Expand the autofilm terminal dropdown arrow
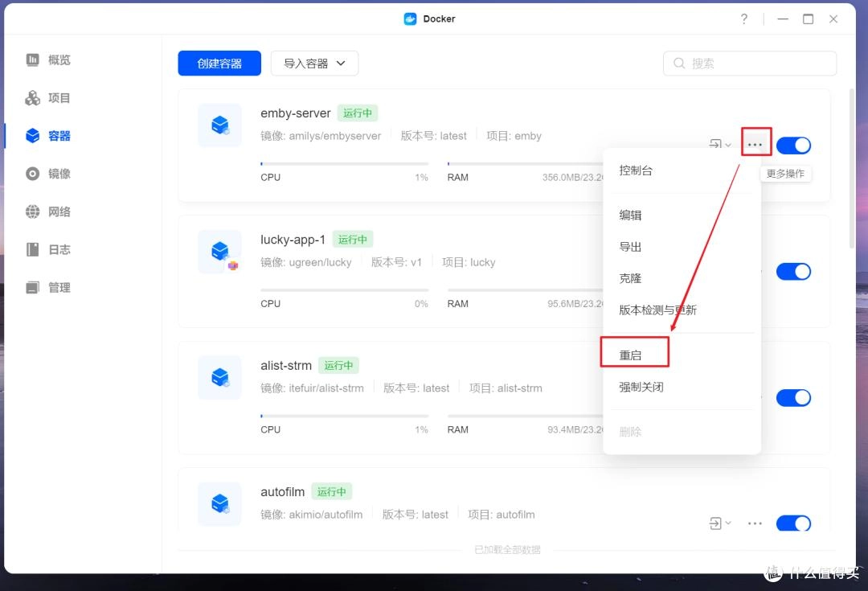The height and width of the screenshot is (591, 868). (728, 523)
